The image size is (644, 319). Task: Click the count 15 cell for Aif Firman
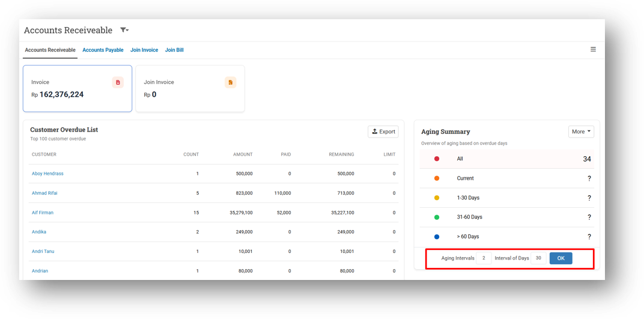coord(196,213)
